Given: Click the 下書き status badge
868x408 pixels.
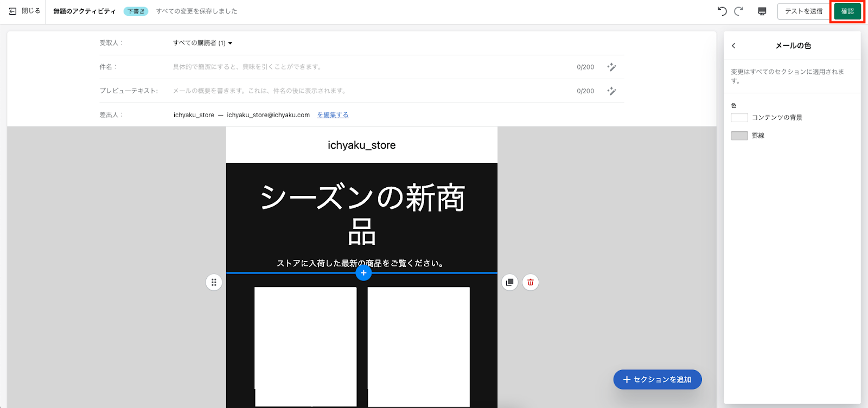Looking at the screenshot, I should 136,11.
